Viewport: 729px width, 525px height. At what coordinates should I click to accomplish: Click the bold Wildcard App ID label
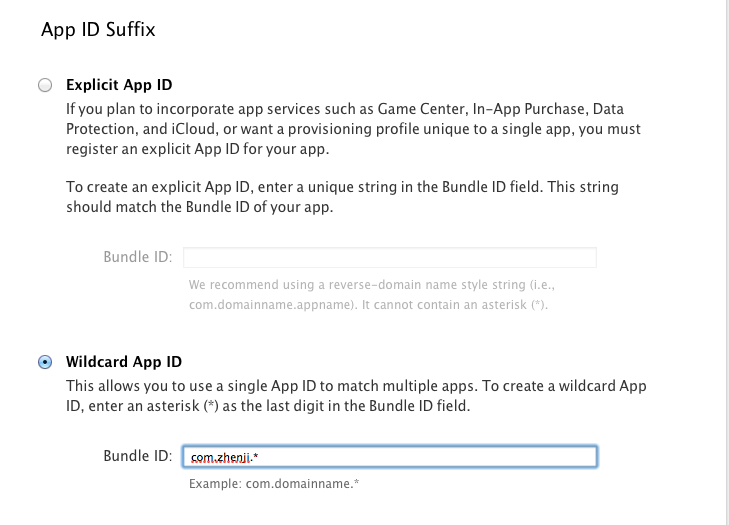click(124, 362)
